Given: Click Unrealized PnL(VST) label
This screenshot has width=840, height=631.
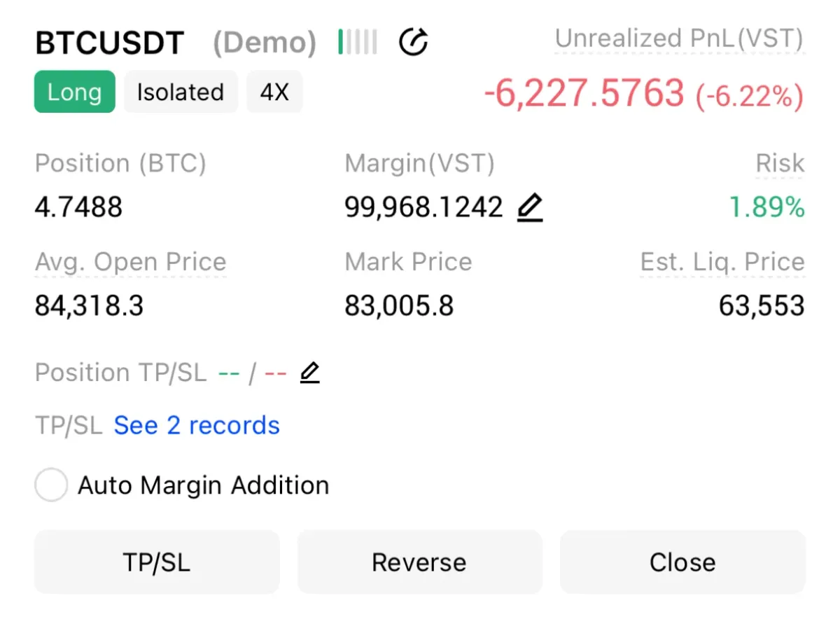Looking at the screenshot, I should pos(679,39).
